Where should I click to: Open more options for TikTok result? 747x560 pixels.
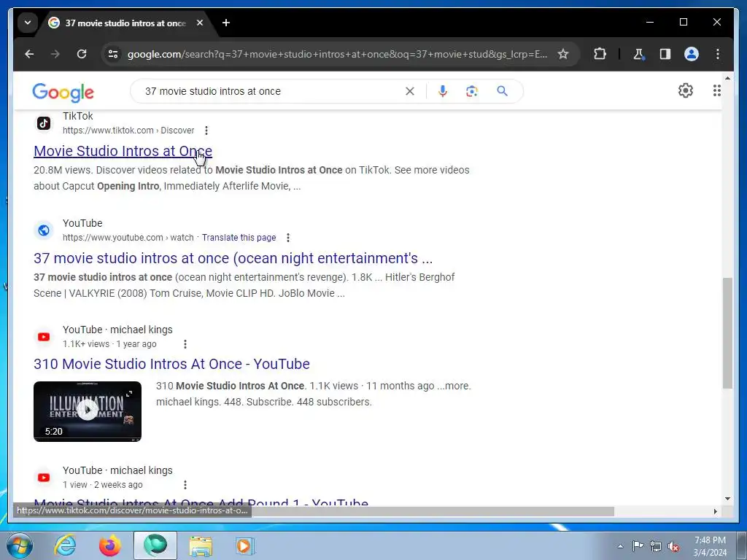click(206, 131)
